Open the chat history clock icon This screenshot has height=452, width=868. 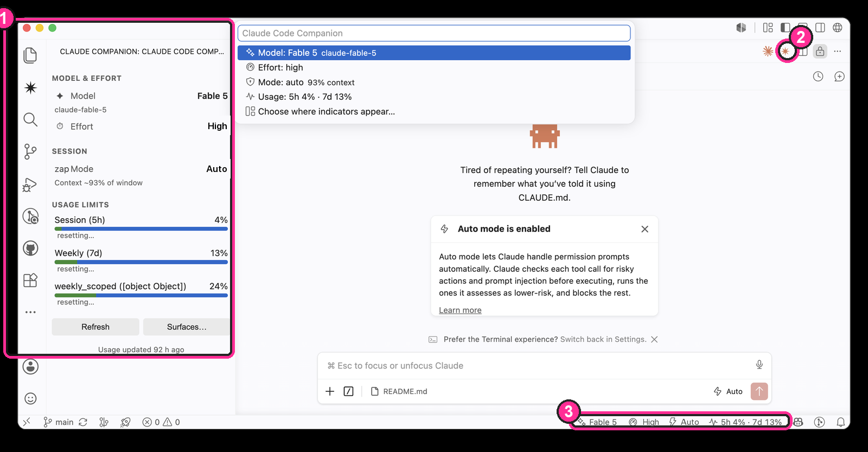[x=818, y=77]
